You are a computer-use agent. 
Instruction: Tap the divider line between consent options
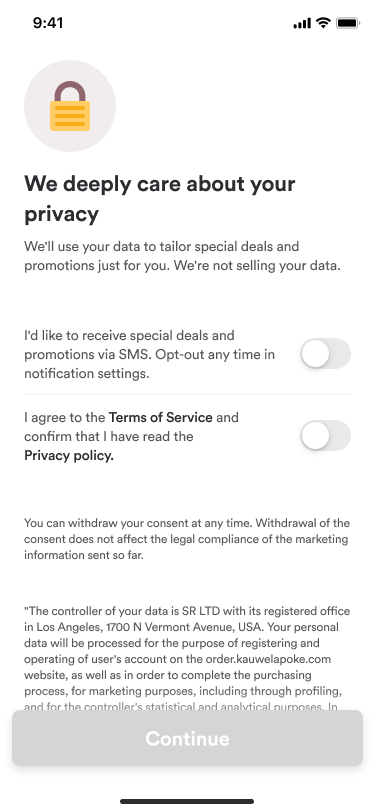[188, 395]
